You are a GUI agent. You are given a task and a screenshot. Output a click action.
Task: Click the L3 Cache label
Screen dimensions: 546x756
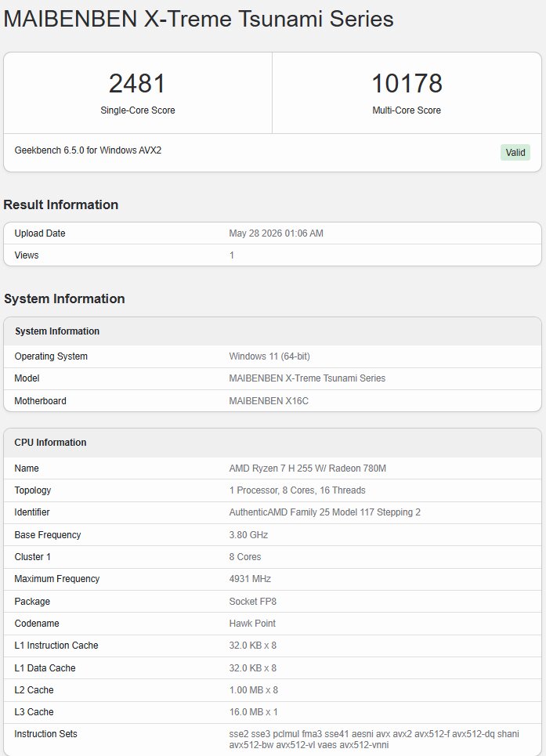point(34,711)
